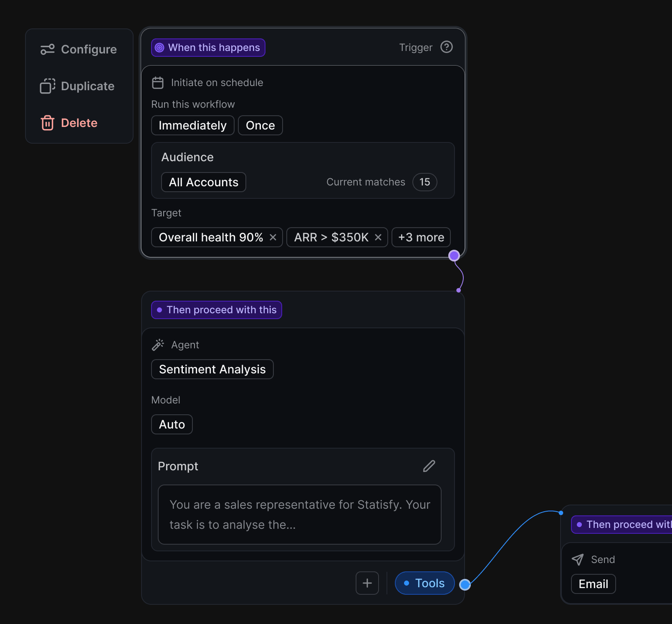672x624 pixels.
Task: Open the Email channel dropdown
Action: (x=594, y=584)
